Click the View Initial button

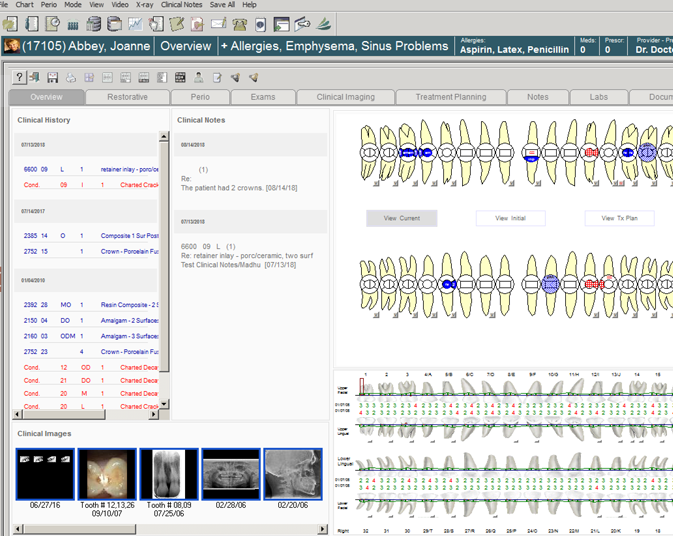(x=510, y=218)
